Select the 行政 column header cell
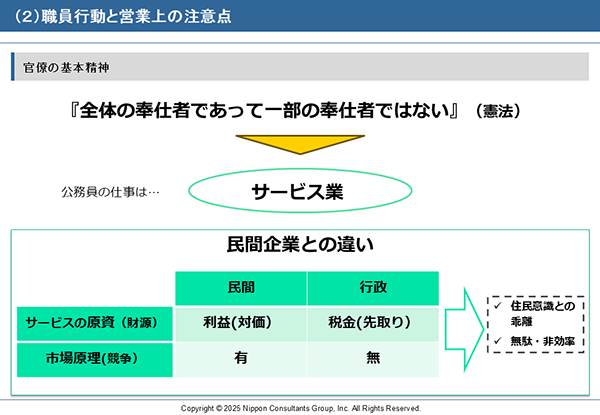 click(373, 288)
